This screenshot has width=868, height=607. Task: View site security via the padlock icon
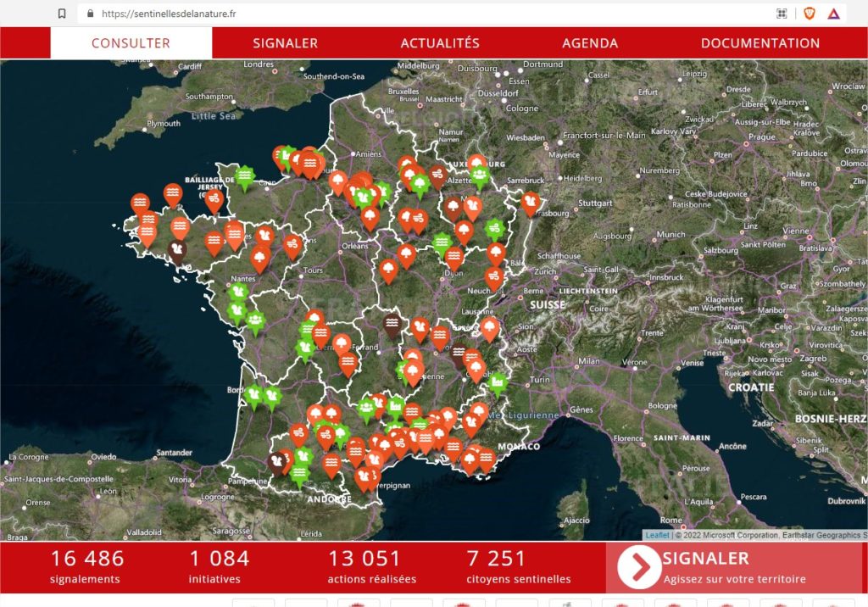coord(90,14)
